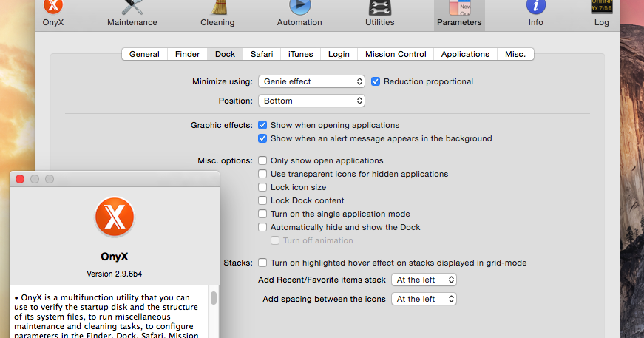The height and width of the screenshot is (338, 644).
Task: Click the Stacks label
Action: tap(238, 263)
